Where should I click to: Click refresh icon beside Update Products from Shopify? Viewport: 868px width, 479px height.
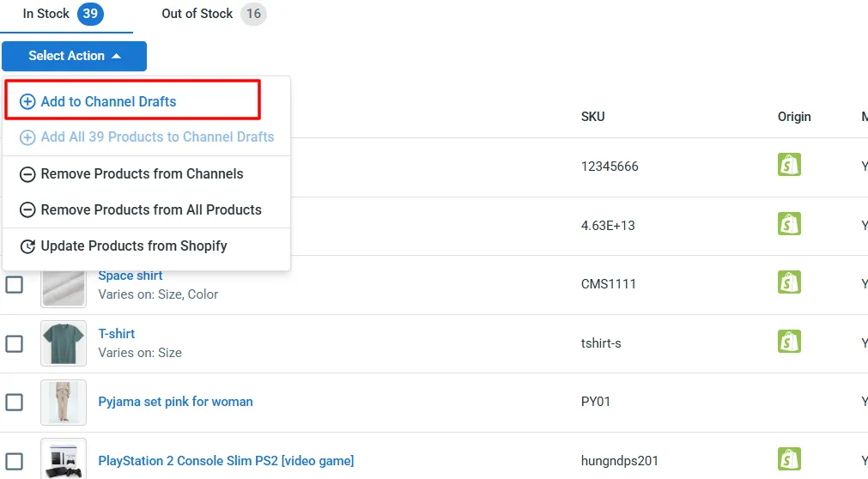(27, 246)
